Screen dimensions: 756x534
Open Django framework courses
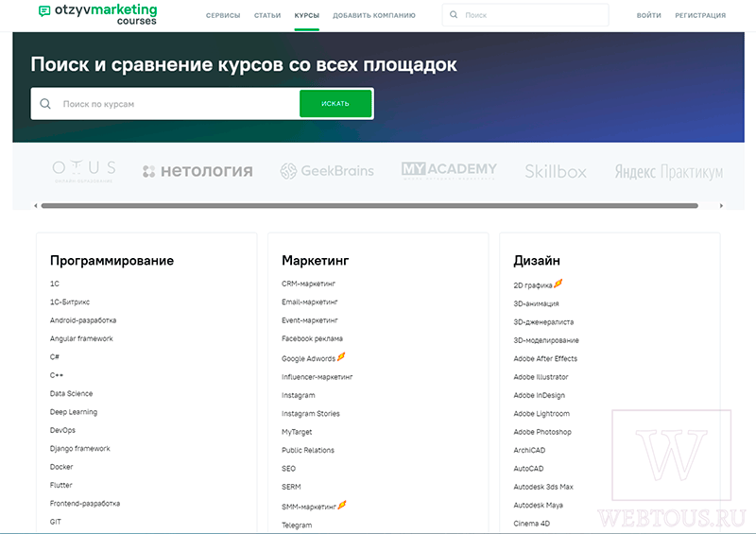pos(80,449)
